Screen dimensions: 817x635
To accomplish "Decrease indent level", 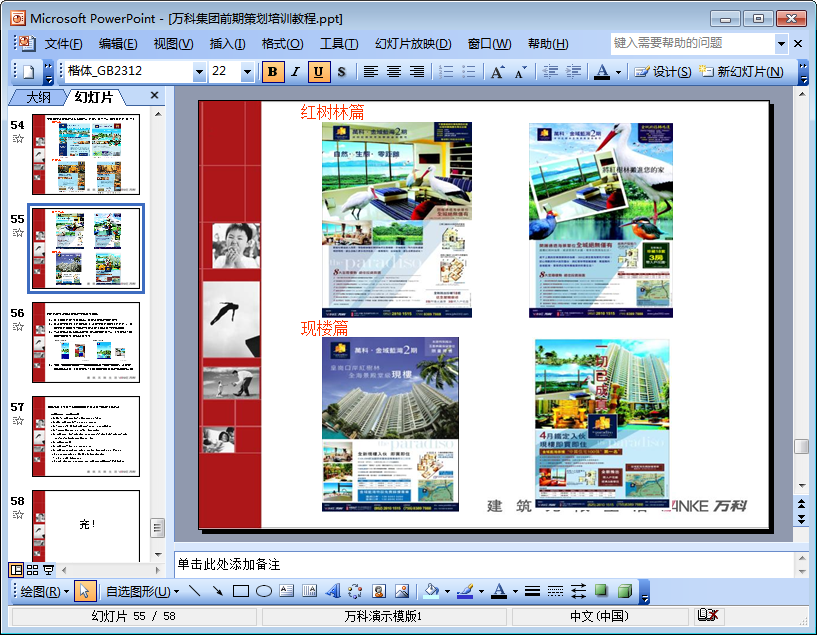I will coord(550,71).
